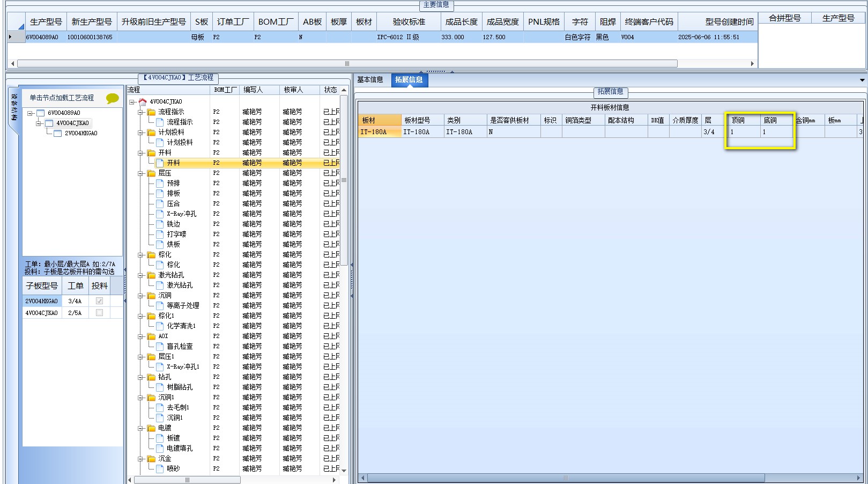
Task: Click the document icon beside 等离子处理
Action: tap(160, 305)
